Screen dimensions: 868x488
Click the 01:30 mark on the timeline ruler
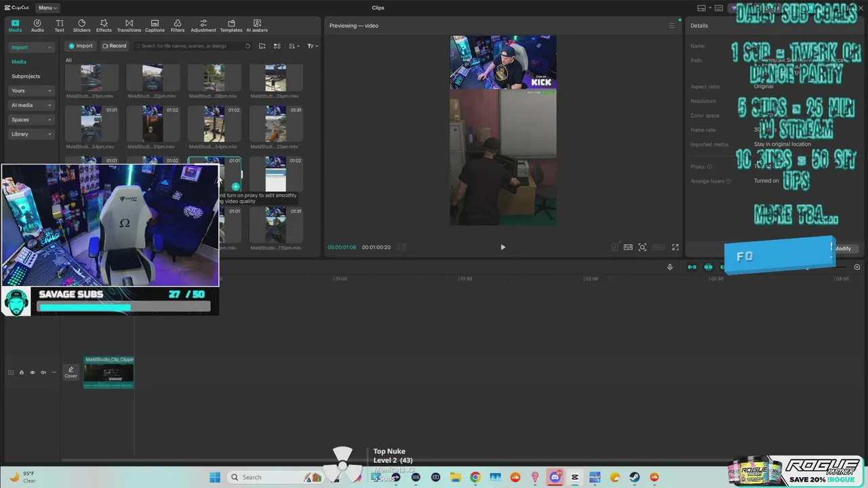pos(465,279)
